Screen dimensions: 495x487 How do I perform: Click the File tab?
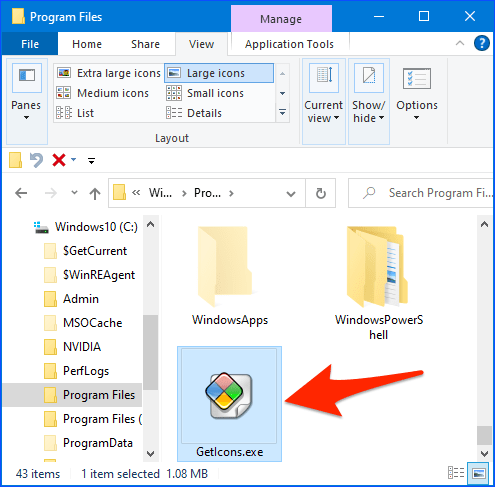30,44
